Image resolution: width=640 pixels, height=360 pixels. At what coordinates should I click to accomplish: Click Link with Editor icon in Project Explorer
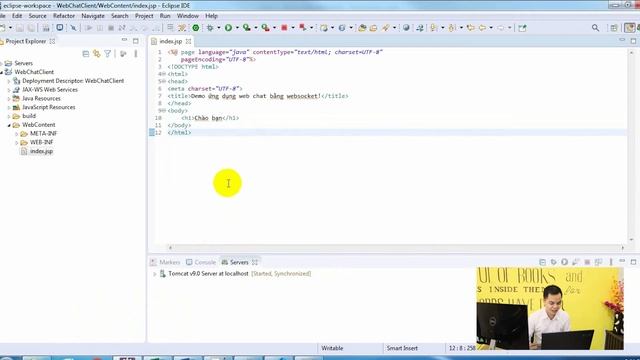pyautogui.click(x=97, y=54)
